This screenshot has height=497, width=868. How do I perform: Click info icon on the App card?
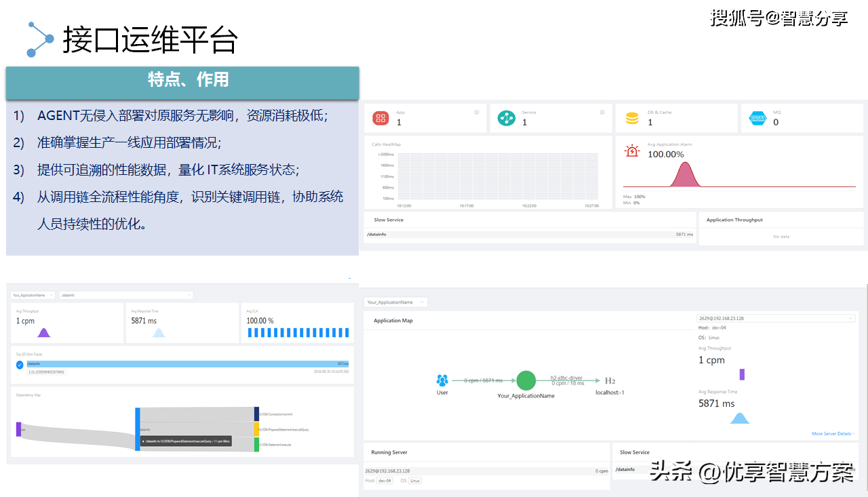[x=476, y=113]
